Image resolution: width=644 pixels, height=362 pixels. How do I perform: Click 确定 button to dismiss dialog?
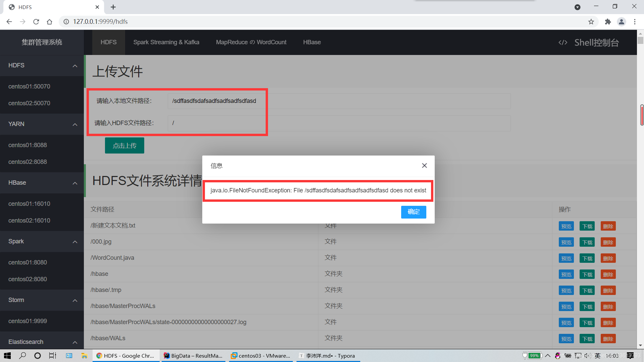point(414,212)
